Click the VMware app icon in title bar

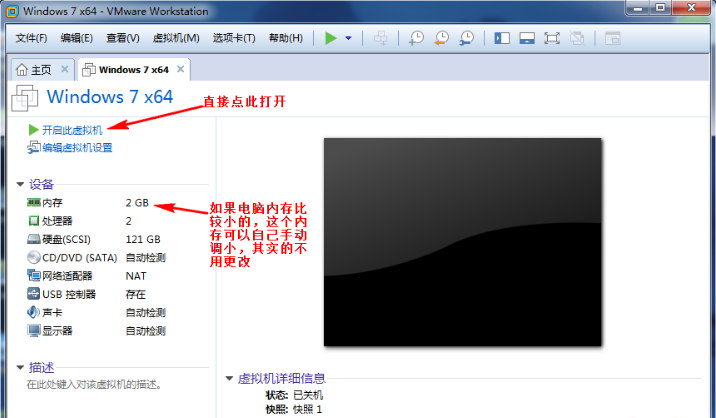click(x=12, y=11)
